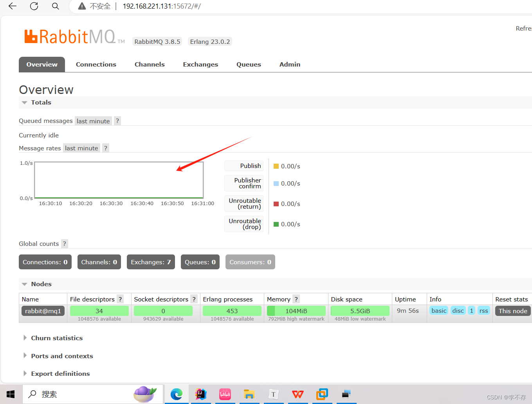Open the remote terminal app in taskbar

(x=346, y=394)
